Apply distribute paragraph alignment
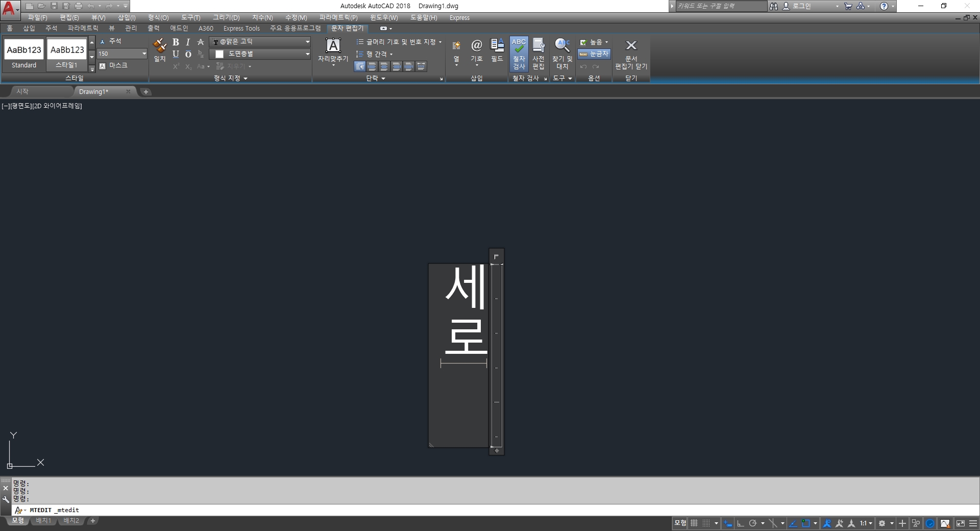980x531 pixels. tap(421, 66)
